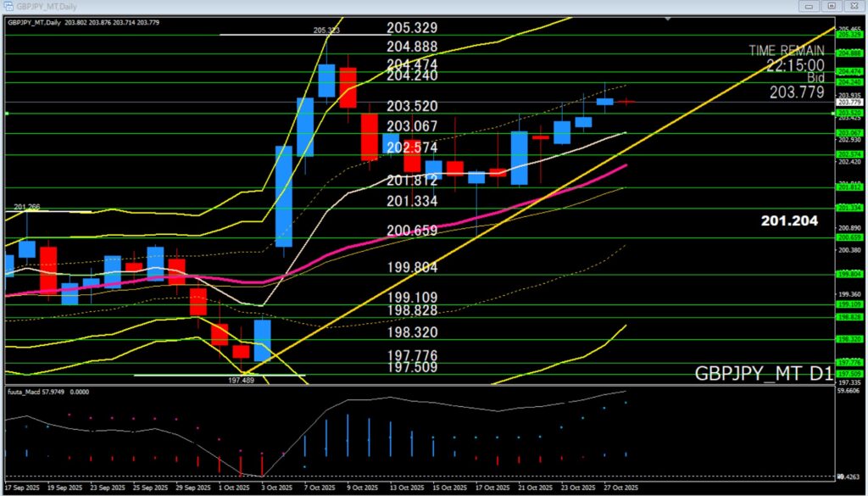This screenshot has width=868, height=496.
Task: Click the green 205.329 price tag on scale
Action: (x=849, y=36)
